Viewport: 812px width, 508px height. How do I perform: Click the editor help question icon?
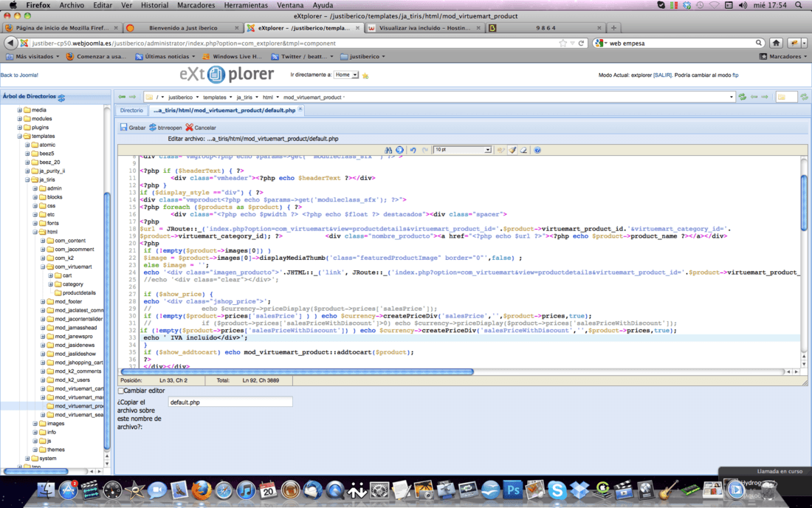point(537,150)
